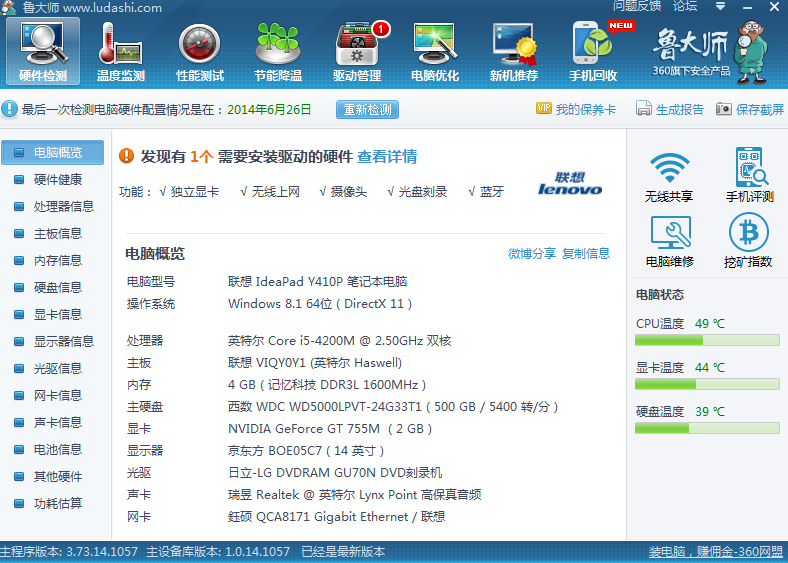Open 挖矿指数 bitcoin mining index
This screenshot has height=563, width=788.
coord(748,240)
